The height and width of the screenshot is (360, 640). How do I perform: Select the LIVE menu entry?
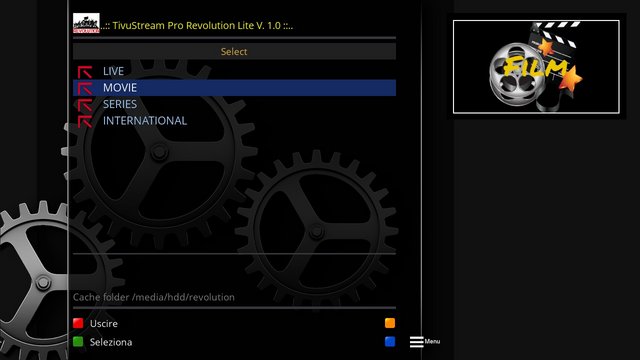tap(234, 71)
